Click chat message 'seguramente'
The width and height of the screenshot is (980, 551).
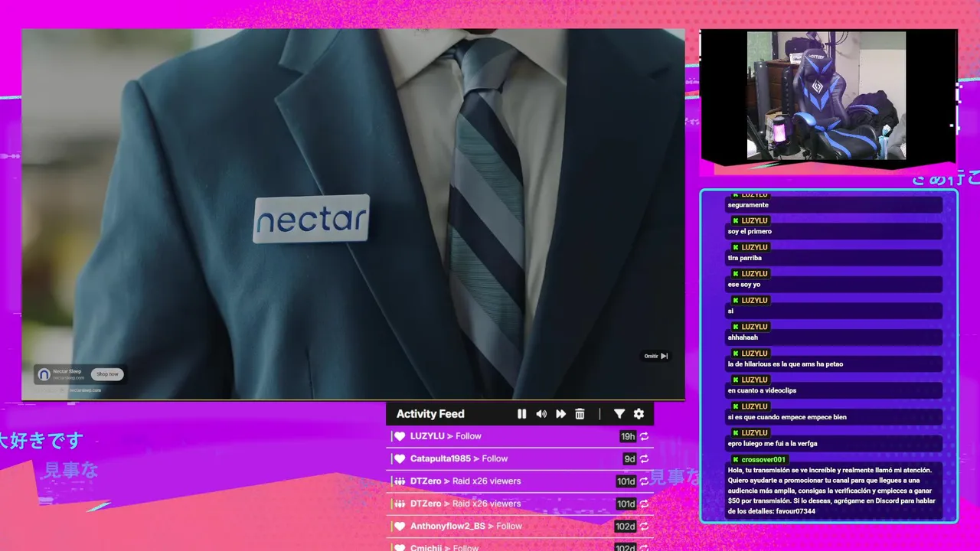834,205
